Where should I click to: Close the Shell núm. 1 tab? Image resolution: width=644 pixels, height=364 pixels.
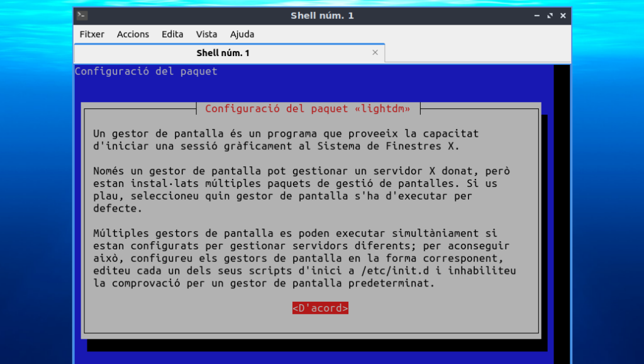[375, 53]
